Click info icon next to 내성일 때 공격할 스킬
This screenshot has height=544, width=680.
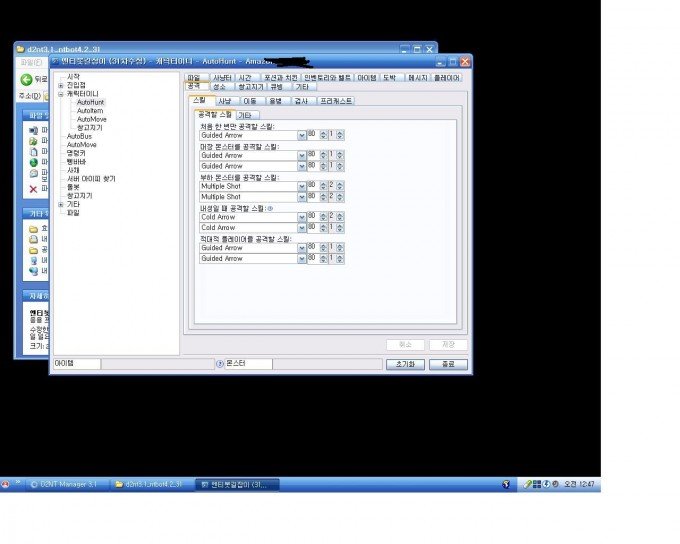pos(270,208)
